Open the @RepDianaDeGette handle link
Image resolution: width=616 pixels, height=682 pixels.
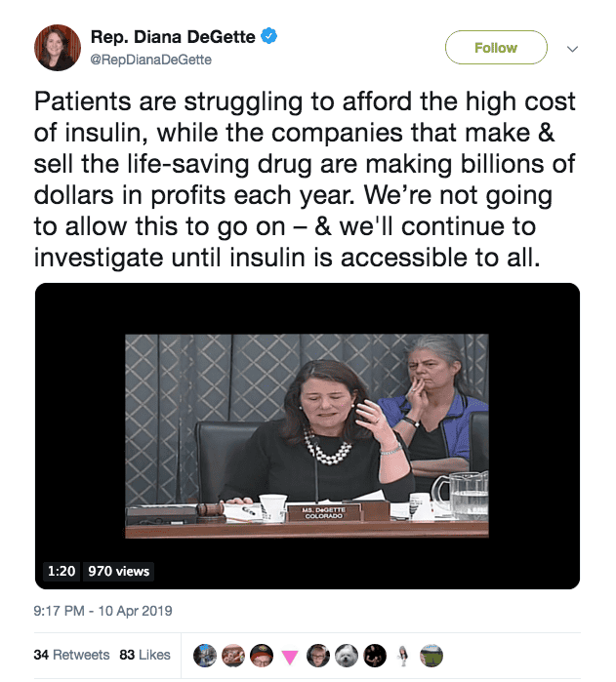[150, 60]
